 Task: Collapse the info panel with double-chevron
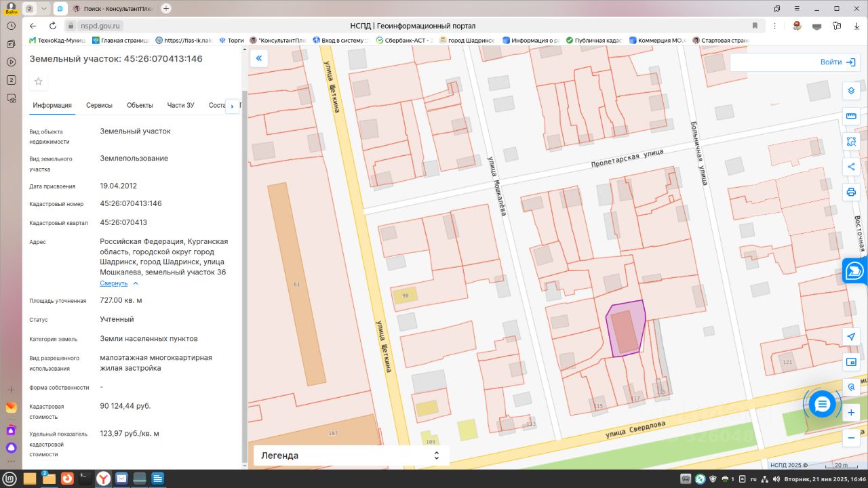(x=258, y=59)
